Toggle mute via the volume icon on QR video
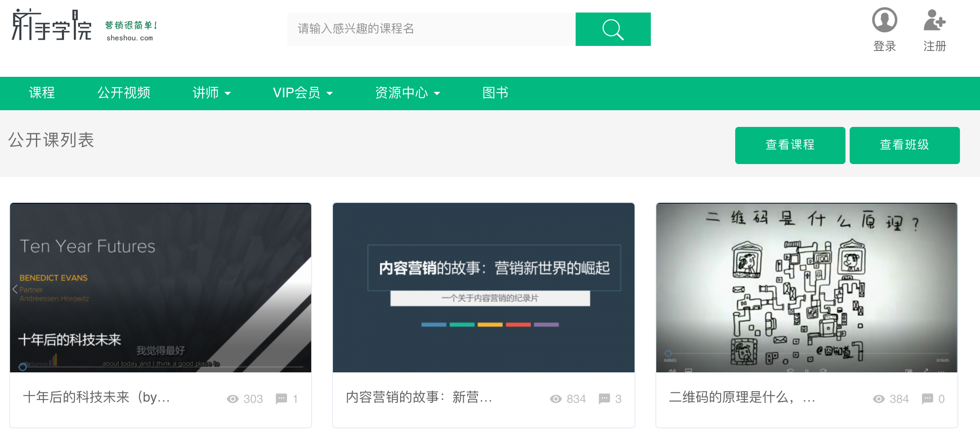The image size is (980, 440). [x=672, y=371]
